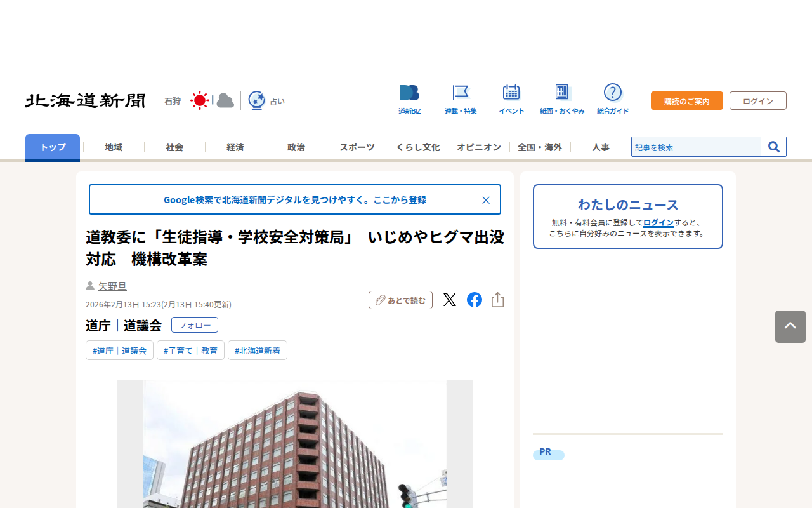Image resolution: width=812 pixels, height=508 pixels.
Task: Click the 購読のご案内 button
Action: point(687,101)
